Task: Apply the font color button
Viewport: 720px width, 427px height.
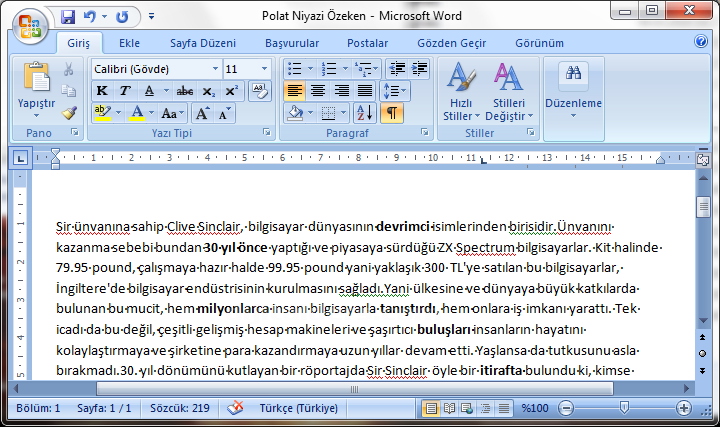Action: tap(137, 113)
